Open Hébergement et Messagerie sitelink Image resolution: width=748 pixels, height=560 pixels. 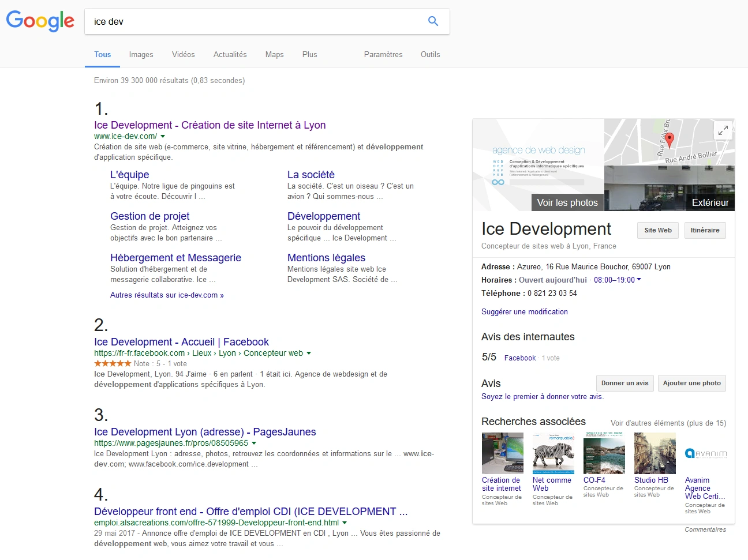click(x=176, y=258)
